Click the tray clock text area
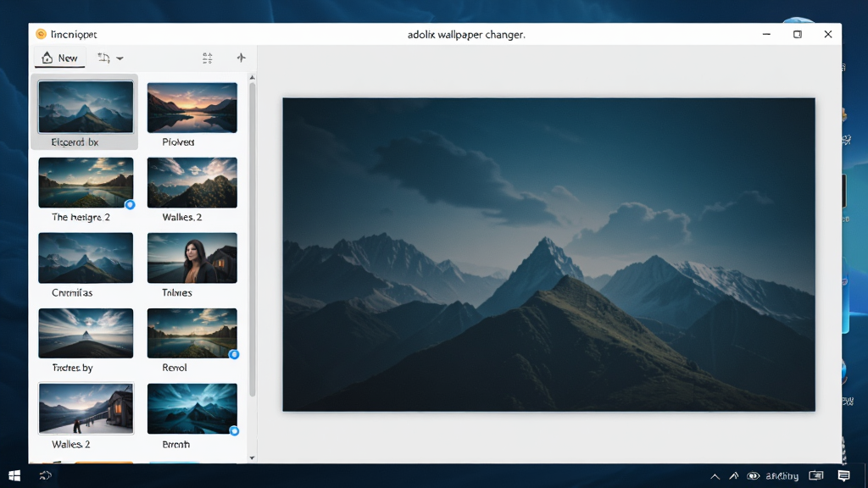 782,476
